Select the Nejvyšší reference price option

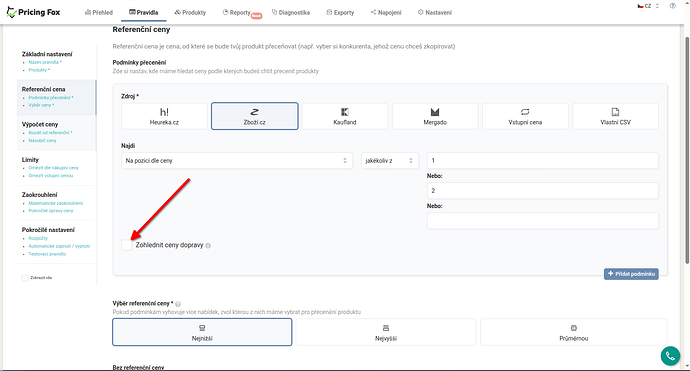tap(386, 332)
